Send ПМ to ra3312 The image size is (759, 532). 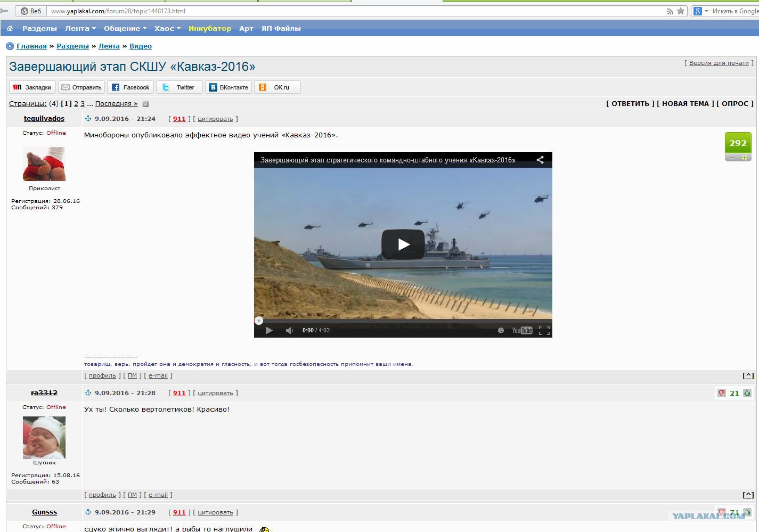click(x=132, y=495)
